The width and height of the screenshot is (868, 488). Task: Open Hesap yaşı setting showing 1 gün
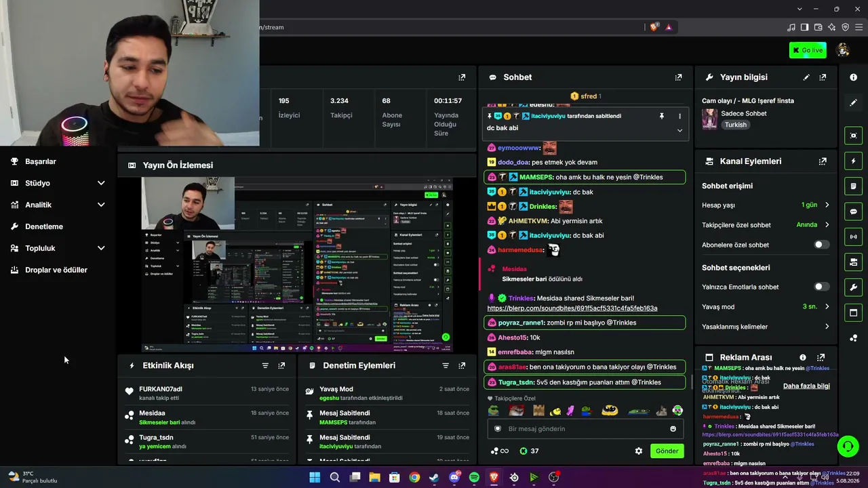(x=766, y=205)
